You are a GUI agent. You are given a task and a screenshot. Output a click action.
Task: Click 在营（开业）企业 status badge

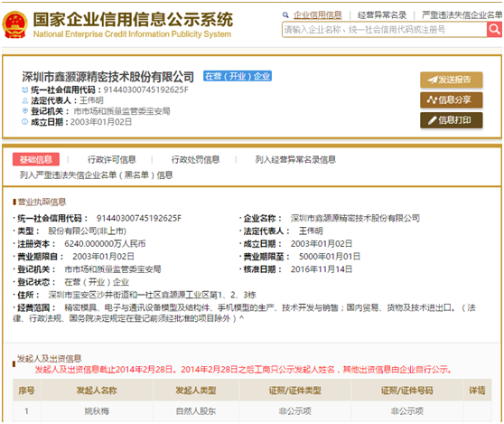click(x=238, y=76)
